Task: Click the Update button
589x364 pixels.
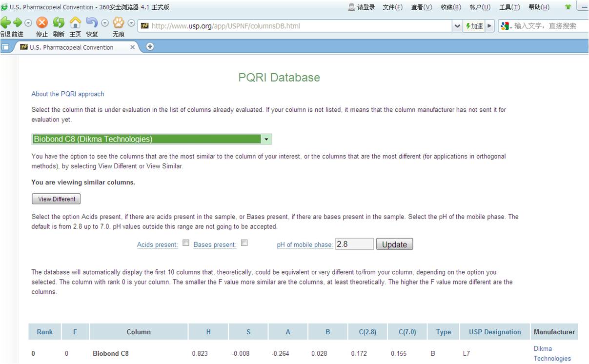Action: (x=394, y=244)
